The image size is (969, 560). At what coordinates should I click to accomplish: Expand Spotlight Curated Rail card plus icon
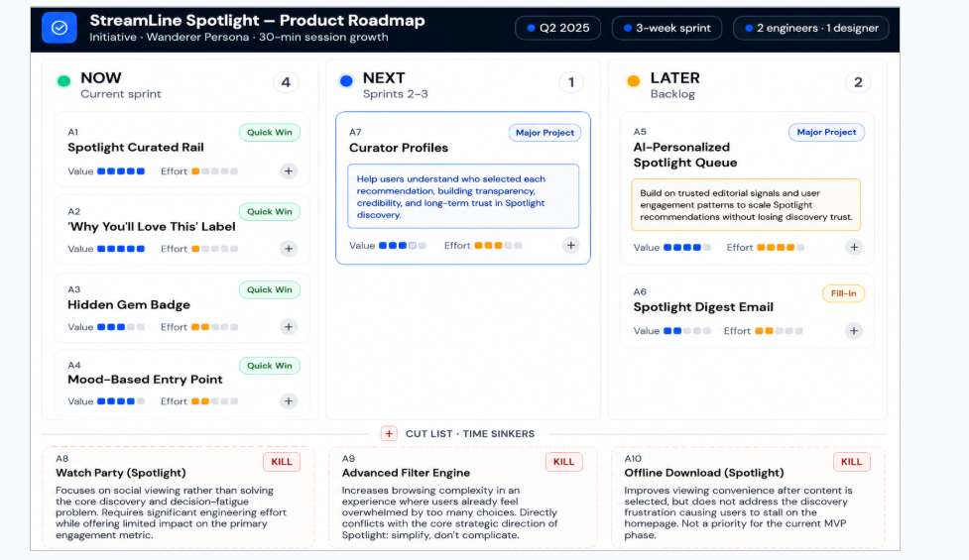point(289,171)
